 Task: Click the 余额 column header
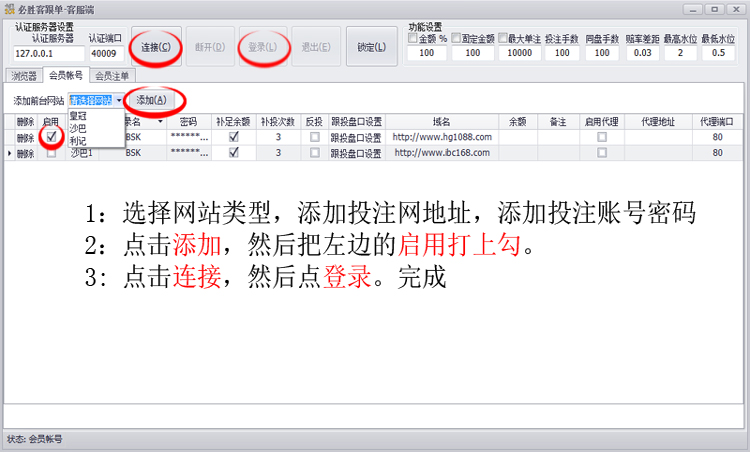518,122
